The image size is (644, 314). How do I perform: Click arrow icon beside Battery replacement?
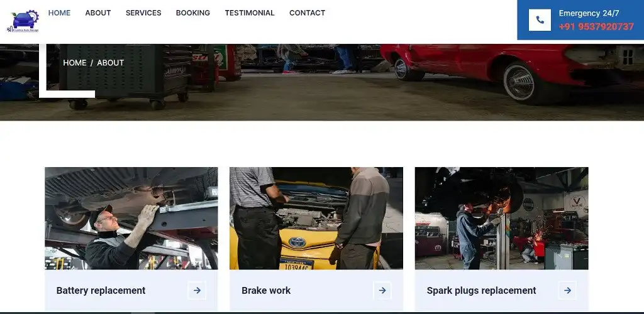[197, 290]
